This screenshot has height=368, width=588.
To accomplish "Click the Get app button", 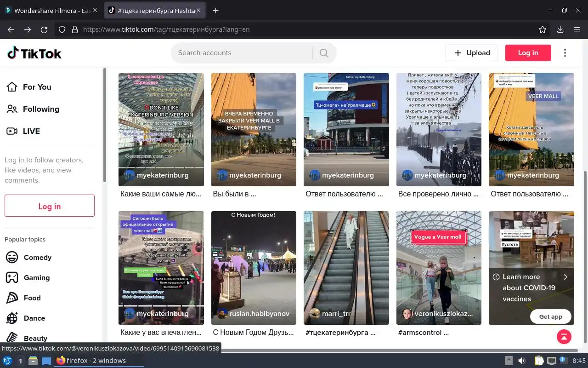I will (551, 316).
